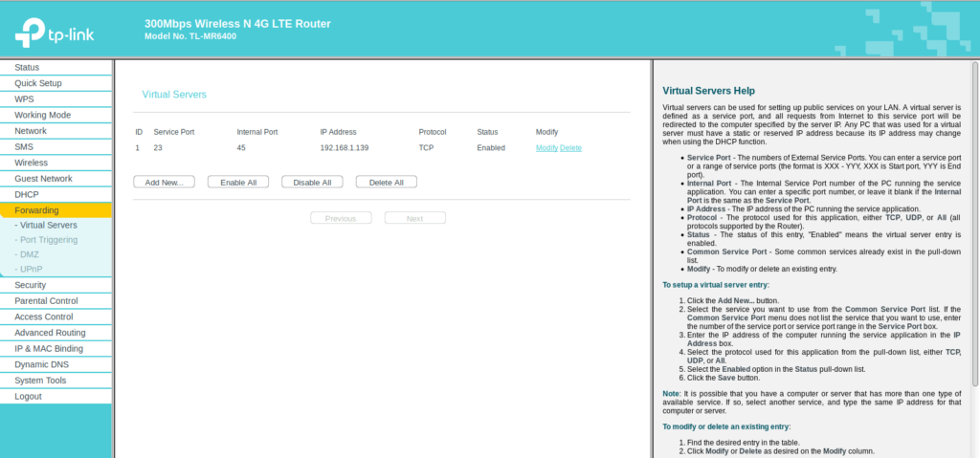Click Delete link for entry 1

point(570,148)
